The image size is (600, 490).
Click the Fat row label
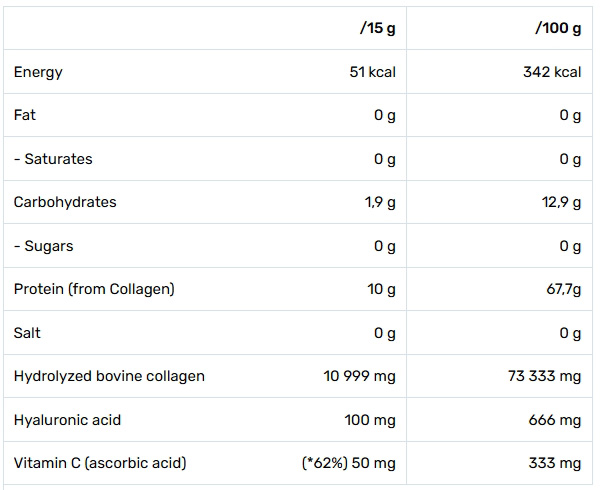point(25,115)
